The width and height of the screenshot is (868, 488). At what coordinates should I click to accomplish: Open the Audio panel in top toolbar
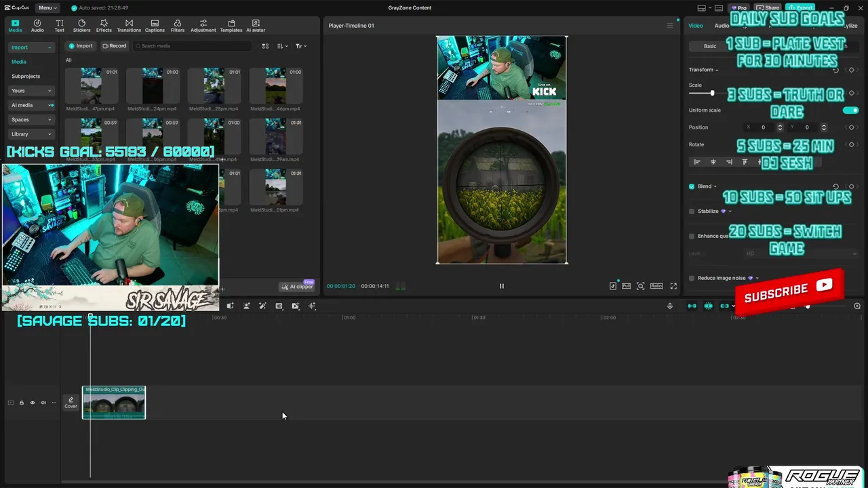[37, 26]
